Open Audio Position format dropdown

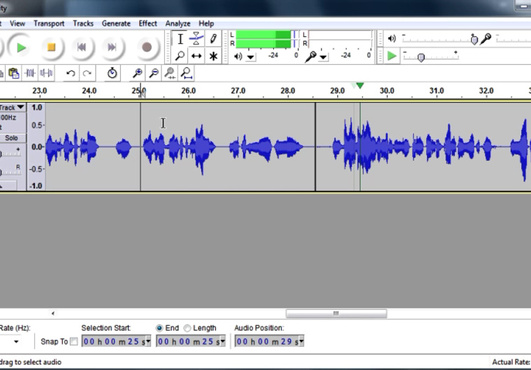tap(301, 342)
